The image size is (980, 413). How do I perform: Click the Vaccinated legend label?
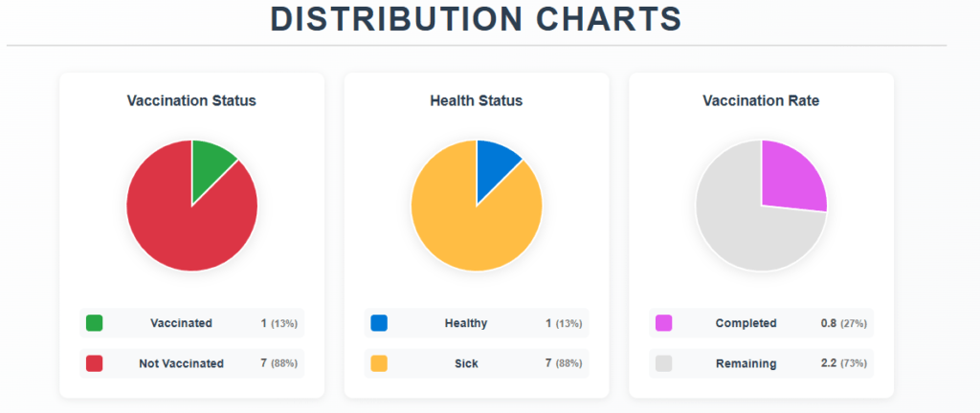[181, 323]
